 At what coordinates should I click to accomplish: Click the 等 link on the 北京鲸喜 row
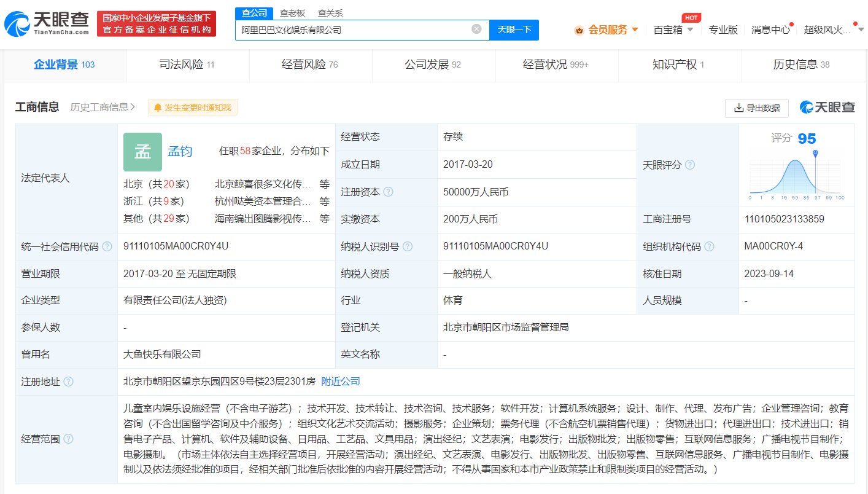point(324,184)
